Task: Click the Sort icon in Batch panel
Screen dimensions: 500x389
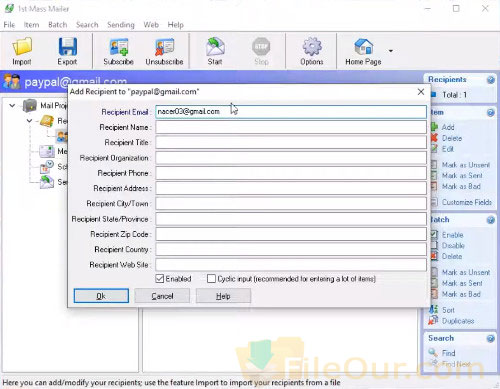Action: (433, 309)
